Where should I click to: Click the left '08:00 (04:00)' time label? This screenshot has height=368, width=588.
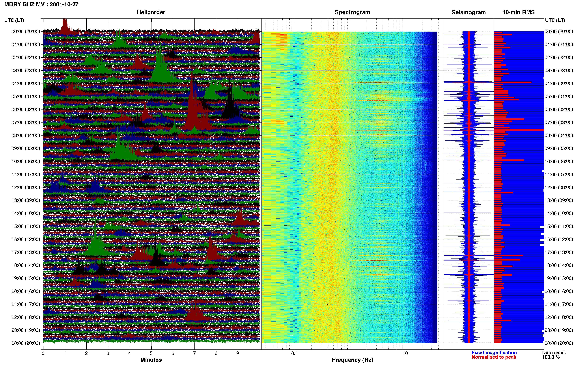[26, 135]
